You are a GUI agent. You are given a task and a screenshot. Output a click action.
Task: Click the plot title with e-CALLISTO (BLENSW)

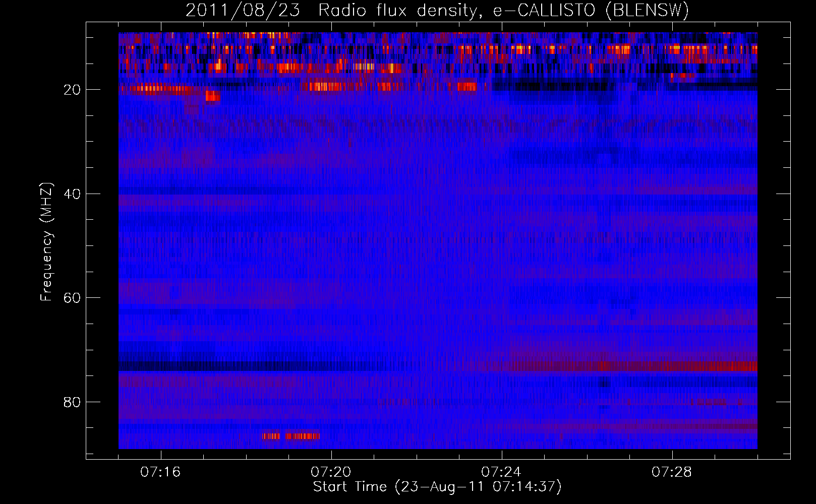(x=437, y=10)
